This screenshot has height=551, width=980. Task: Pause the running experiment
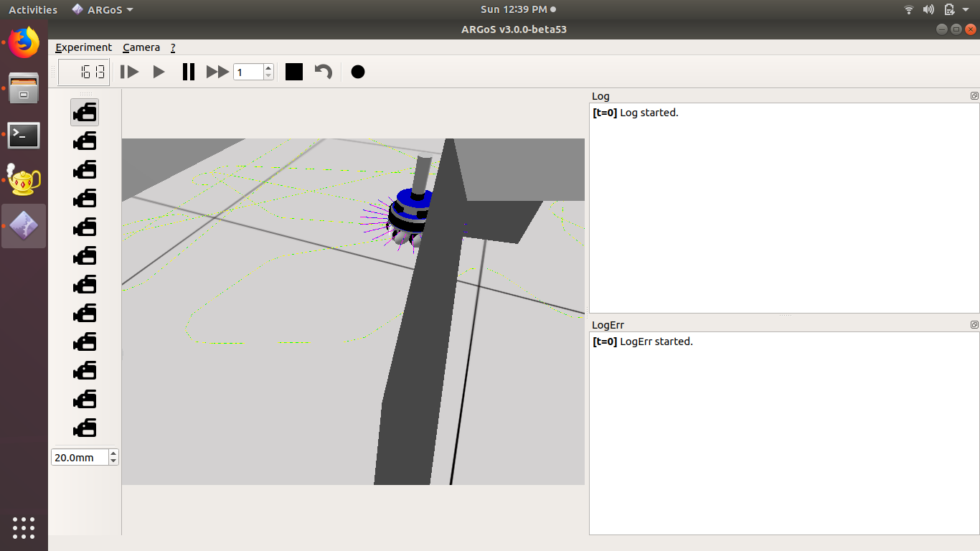click(x=188, y=72)
